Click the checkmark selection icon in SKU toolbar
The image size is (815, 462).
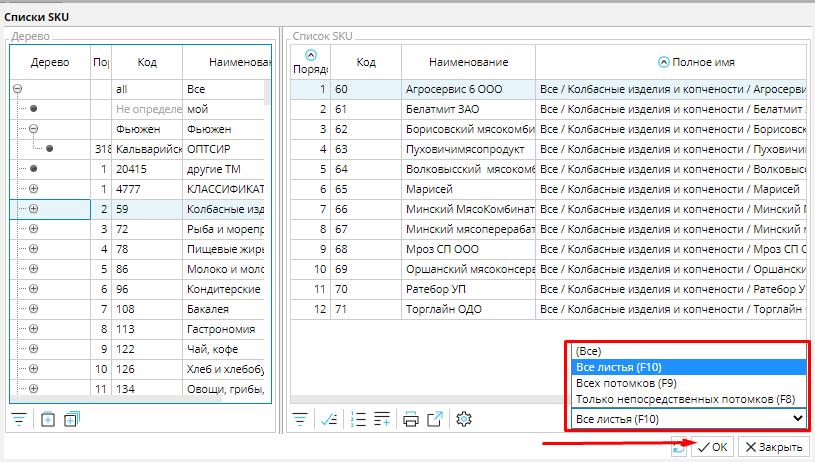click(x=327, y=420)
